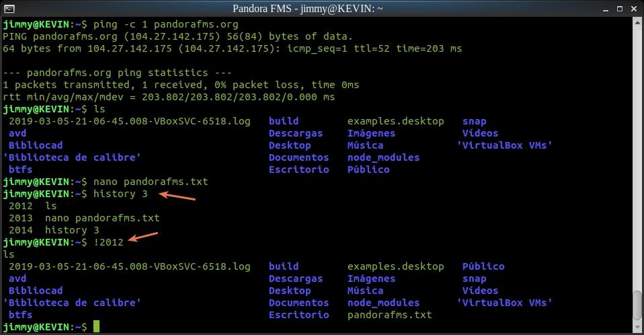Screen dimensions: 644x335
Task: Click history entry '2012 ls'
Action: click(33, 206)
